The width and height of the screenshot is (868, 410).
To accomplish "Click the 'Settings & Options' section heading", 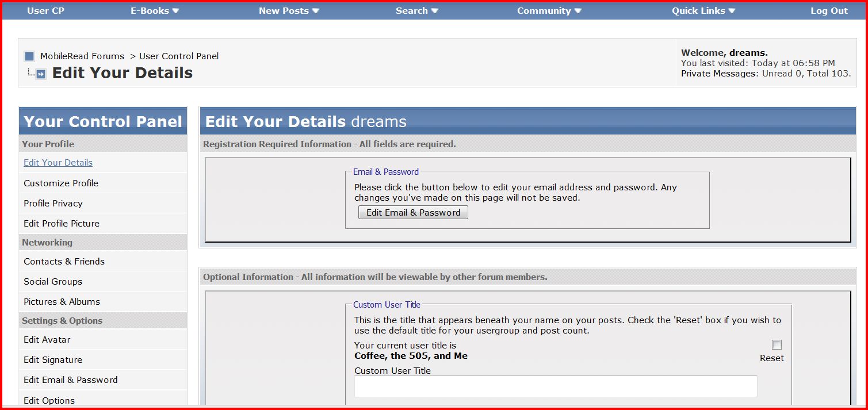I will [62, 321].
